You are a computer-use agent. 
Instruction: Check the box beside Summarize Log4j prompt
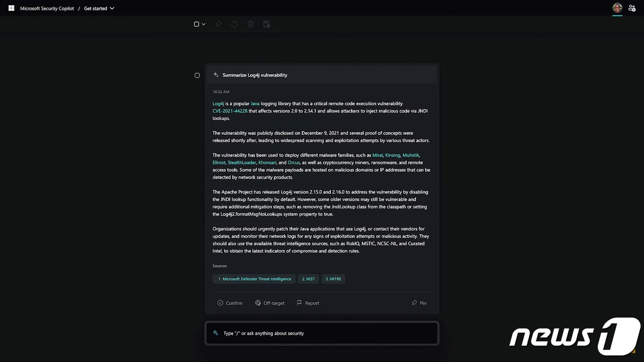click(197, 75)
